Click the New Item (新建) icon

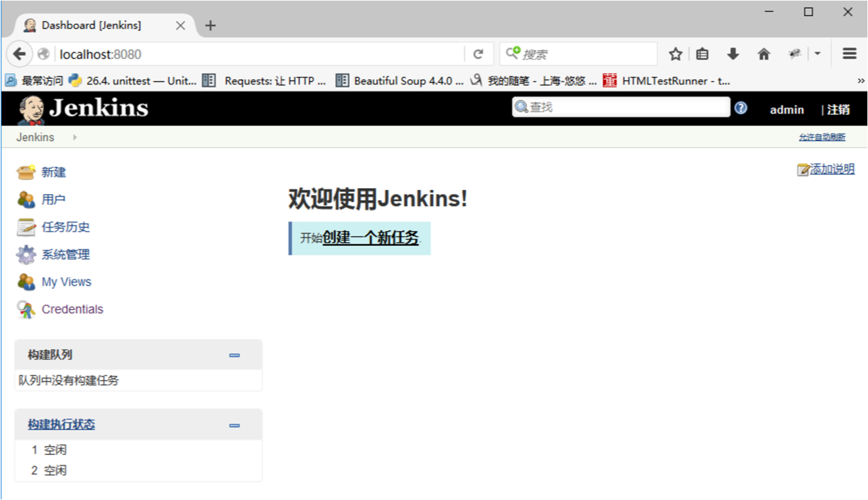26,172
